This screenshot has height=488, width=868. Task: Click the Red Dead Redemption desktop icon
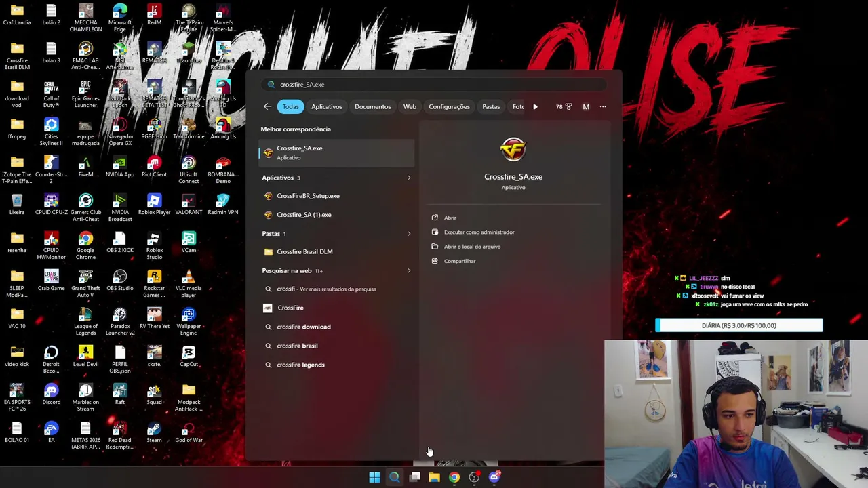[120, 436]
